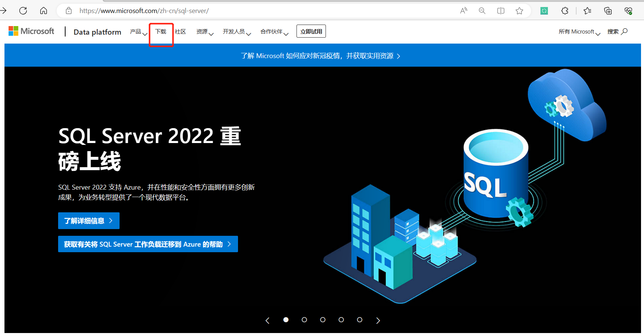644x336 pixels.
Task: Click the 搜索 text link
Action: (613, 32)
